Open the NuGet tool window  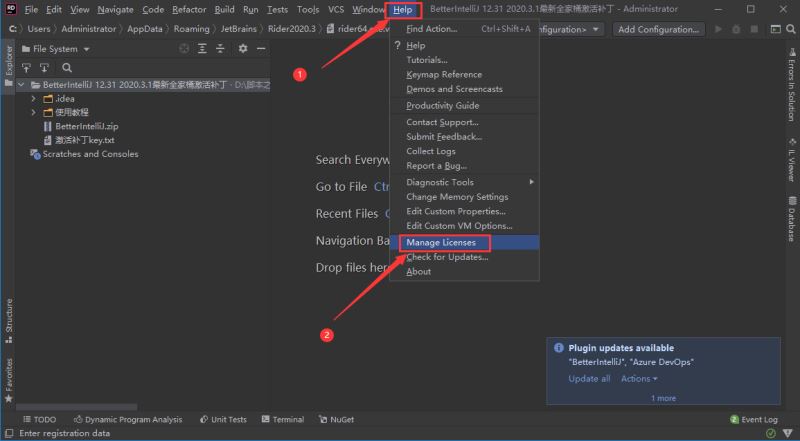click(x=336, y=420)
